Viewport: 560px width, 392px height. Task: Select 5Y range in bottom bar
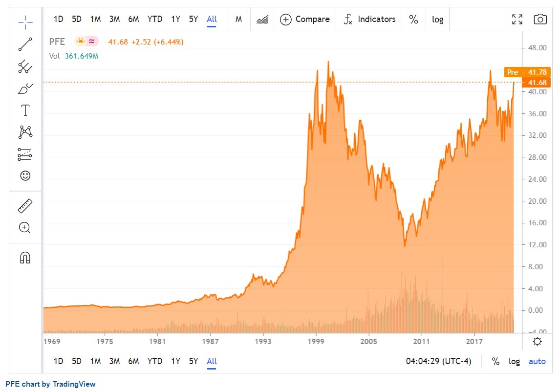193,361
